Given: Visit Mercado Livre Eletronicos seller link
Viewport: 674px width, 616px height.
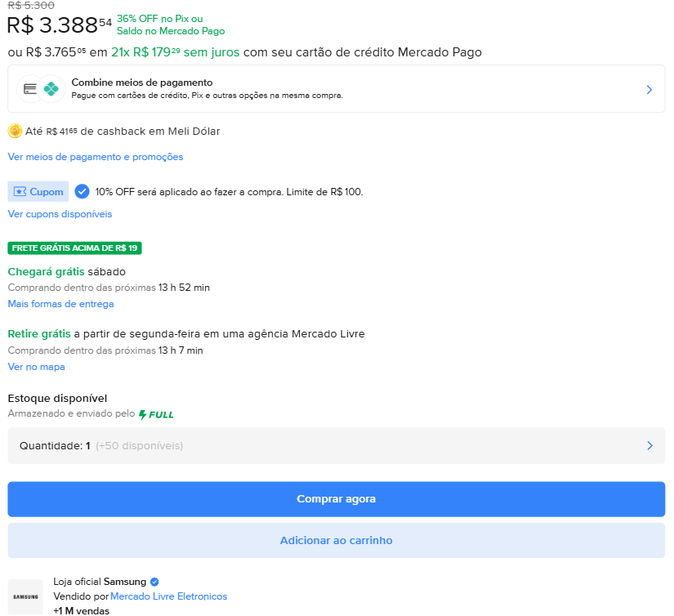Looking at the screenshot, I should click(168, 596).
